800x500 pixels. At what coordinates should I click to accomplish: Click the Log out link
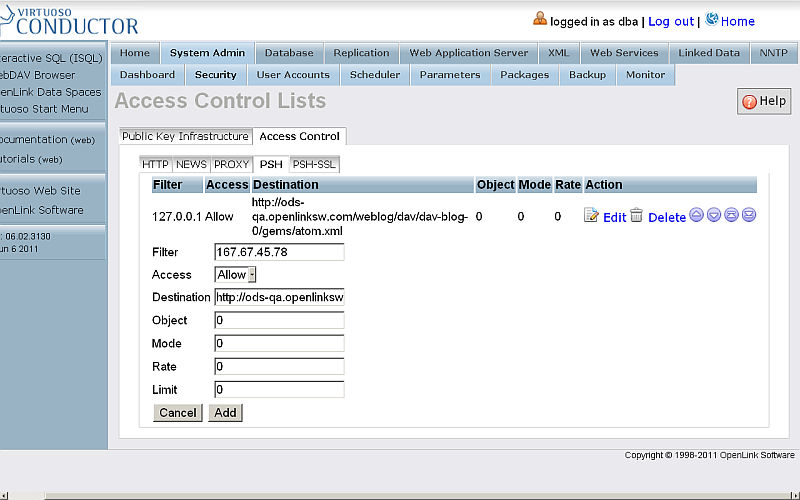[670, 21]
